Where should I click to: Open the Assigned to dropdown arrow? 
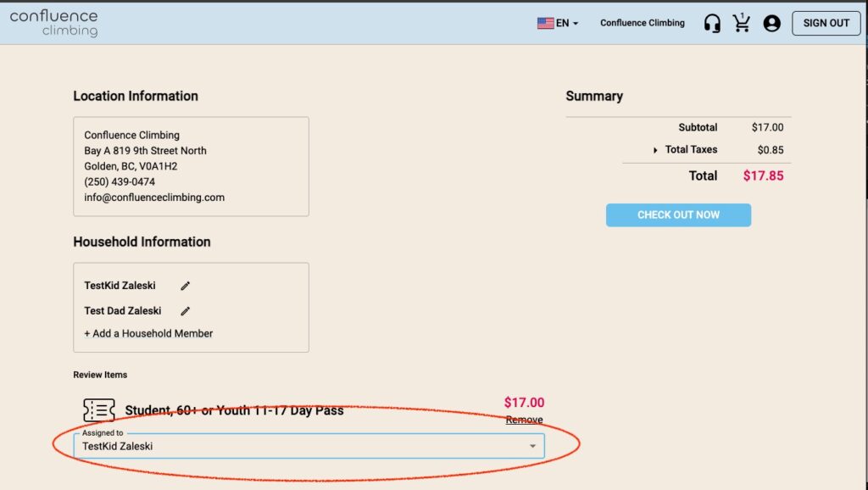click(532, 446)
